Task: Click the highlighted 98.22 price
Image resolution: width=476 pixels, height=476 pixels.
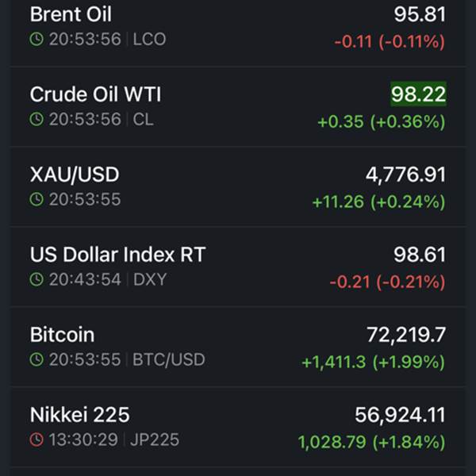Action: coord(418,94)
